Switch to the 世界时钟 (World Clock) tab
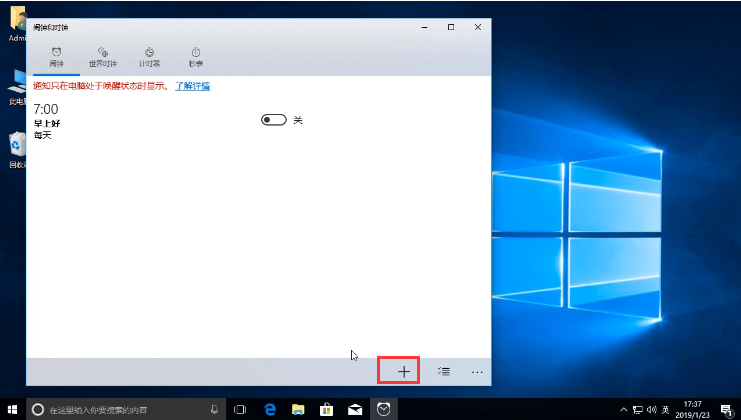Viewport: 741px width, 420px height. 102,56
